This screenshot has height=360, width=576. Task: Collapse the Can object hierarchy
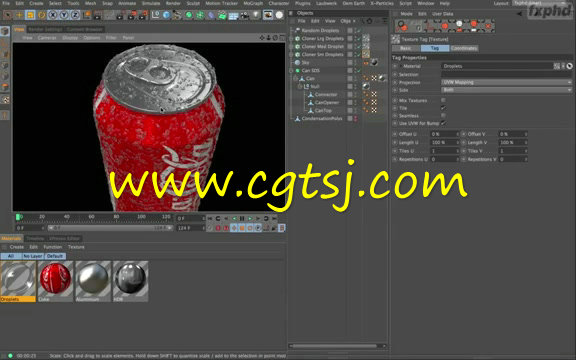296,78
